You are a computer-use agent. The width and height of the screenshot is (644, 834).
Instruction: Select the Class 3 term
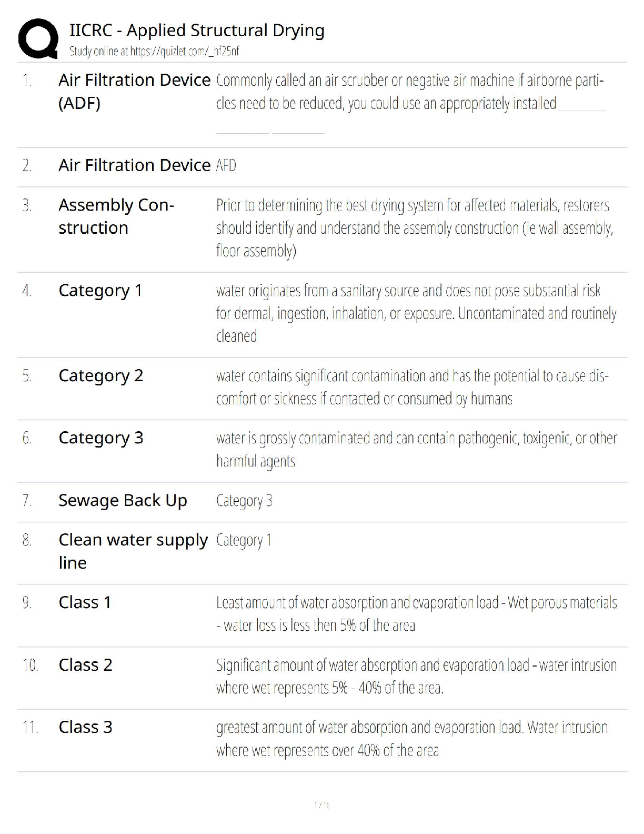coord(85,727)
